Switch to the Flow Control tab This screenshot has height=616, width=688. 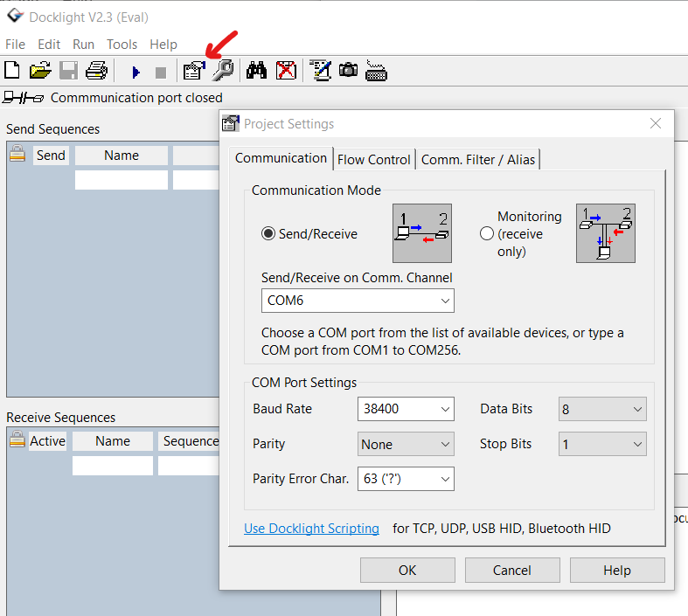point(373,159)
